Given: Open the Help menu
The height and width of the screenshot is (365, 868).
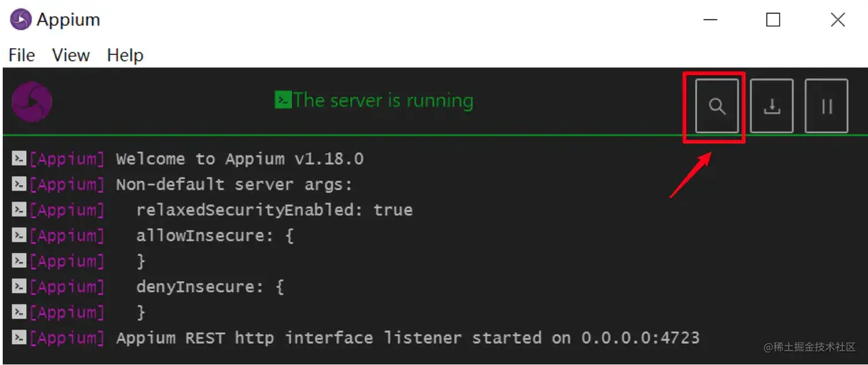Looking at the screenshot, I should pyautogui.click(x=125, y=55).
